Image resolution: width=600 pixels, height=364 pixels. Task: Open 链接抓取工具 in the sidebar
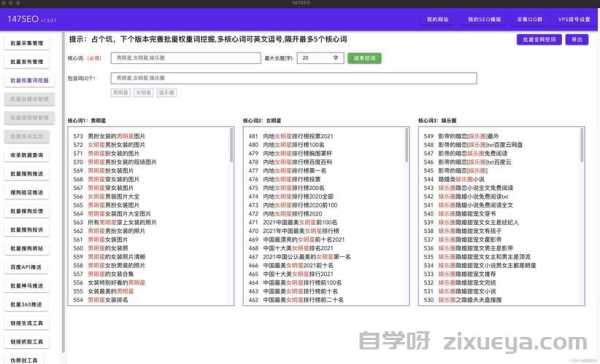(27, 341)
